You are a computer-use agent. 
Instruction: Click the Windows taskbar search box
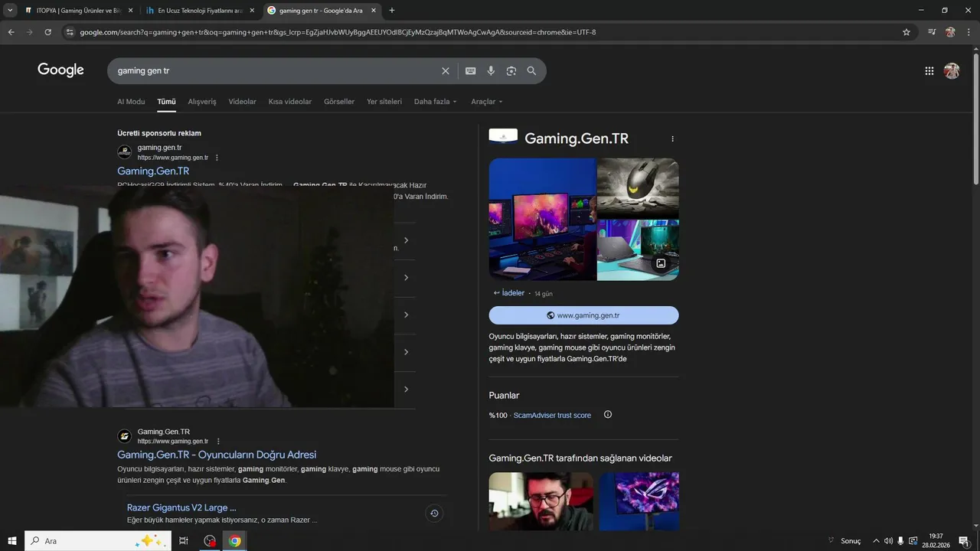pyautogui.click(x=98, y=541)
